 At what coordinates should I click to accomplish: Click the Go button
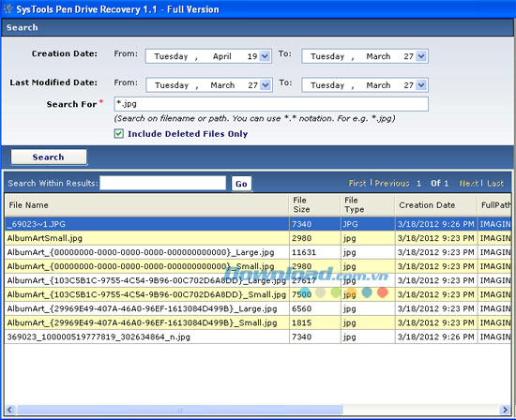(x=241, y=184)
